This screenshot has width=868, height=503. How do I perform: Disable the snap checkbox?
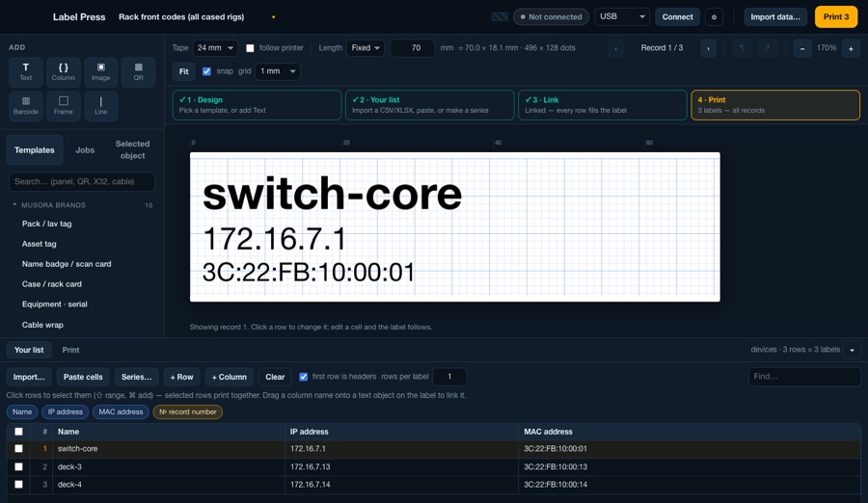[x=206, y=71]
